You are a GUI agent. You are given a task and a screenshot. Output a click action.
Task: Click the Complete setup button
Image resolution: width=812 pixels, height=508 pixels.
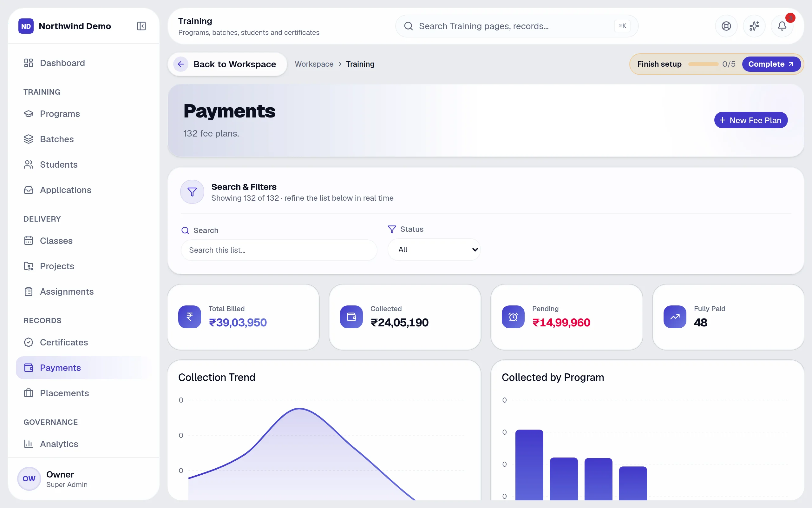click(771, 64)
